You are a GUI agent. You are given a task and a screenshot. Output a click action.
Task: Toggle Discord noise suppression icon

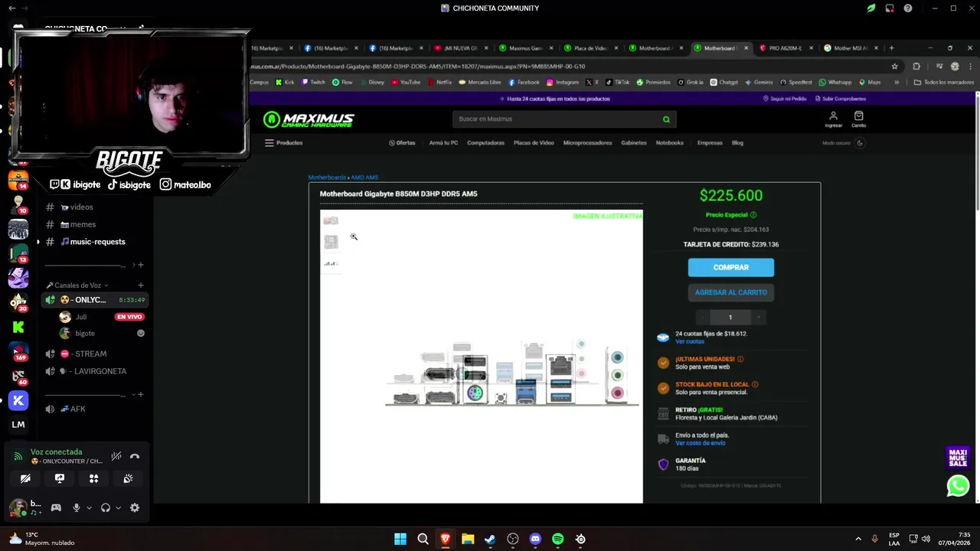(x=116, y=456)
